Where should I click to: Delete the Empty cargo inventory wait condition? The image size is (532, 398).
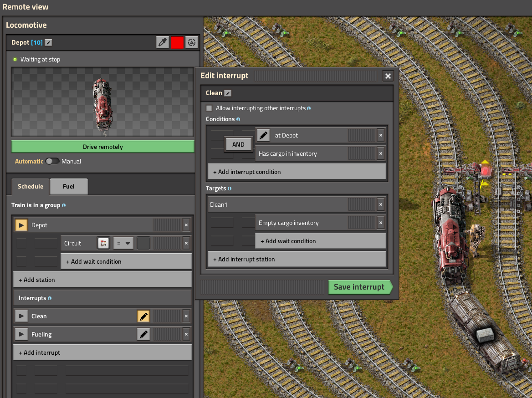point(381,223)
